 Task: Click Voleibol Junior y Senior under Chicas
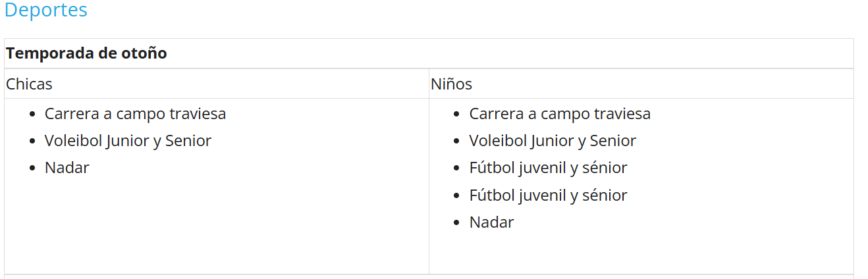pos(128,141)
